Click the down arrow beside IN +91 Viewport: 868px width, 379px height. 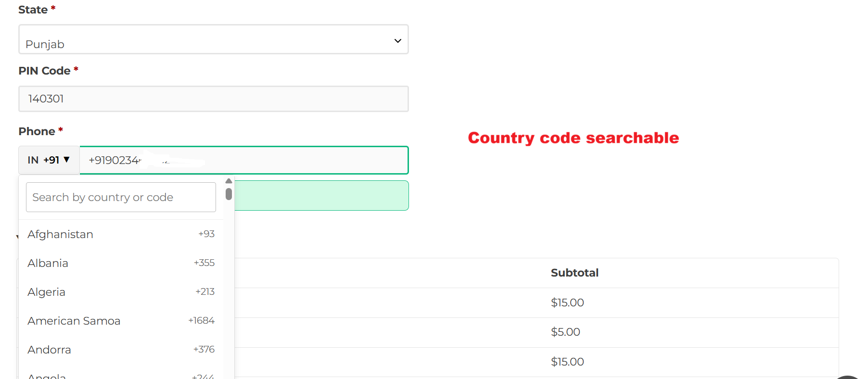[67, 160]
